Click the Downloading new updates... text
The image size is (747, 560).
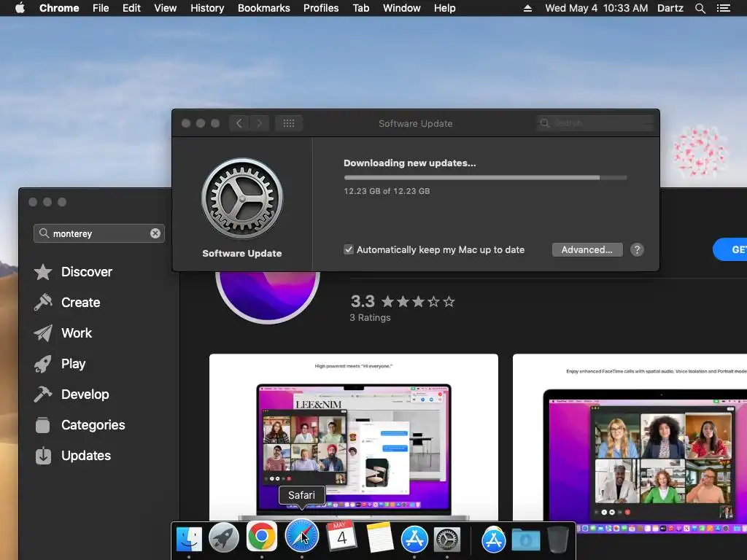[x=410, y=163]
